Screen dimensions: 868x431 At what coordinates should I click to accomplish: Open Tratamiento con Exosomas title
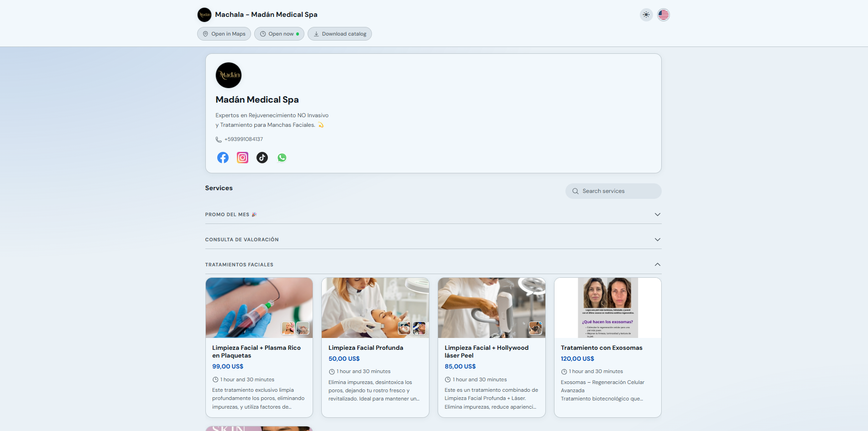601,348
